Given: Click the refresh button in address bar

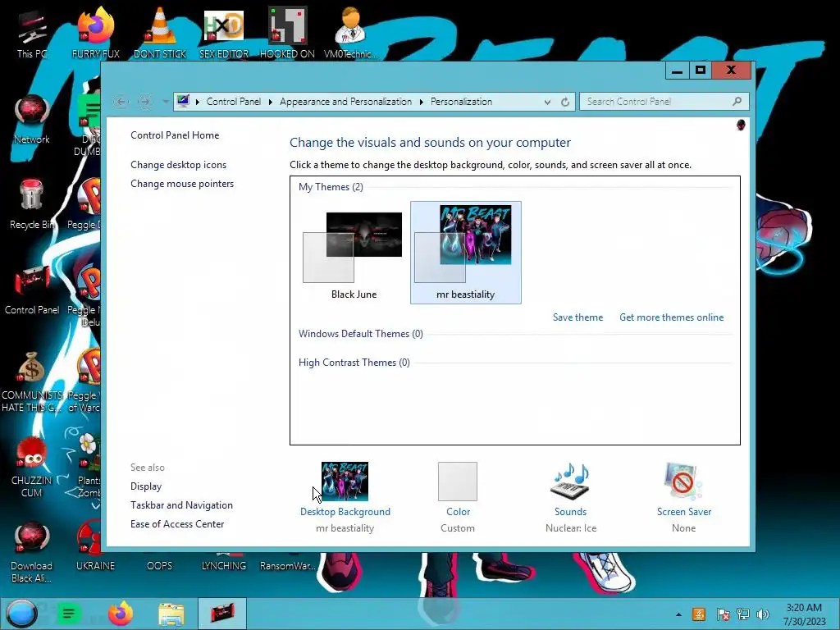Looking at the screenshot, I should pyautogui.click(x=565, y=102).
